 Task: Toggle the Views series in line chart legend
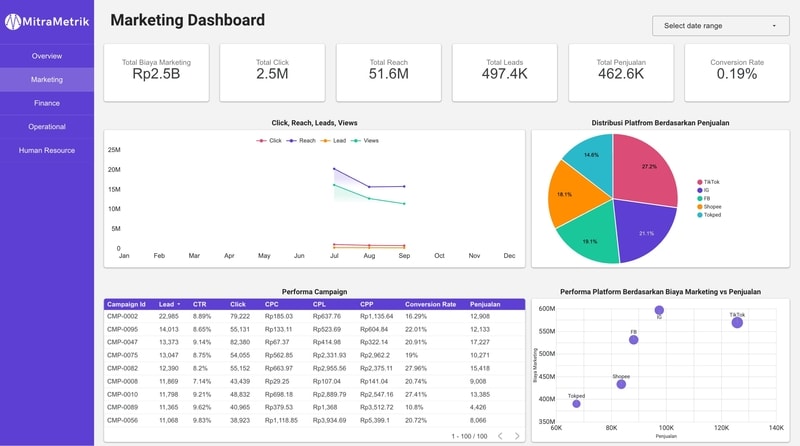[x=366, y=141]
